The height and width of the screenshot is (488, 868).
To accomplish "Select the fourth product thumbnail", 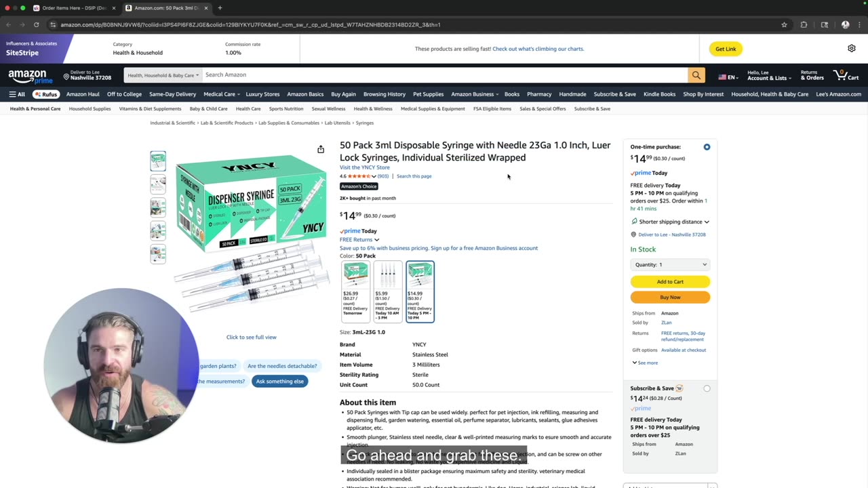I will click(158, 230).
